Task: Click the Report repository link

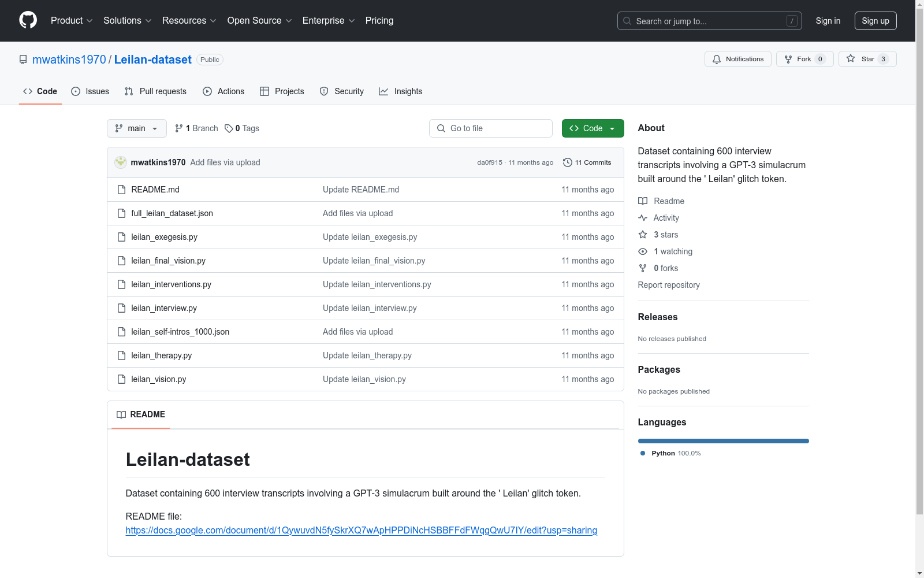Action: tap(669, 285)
